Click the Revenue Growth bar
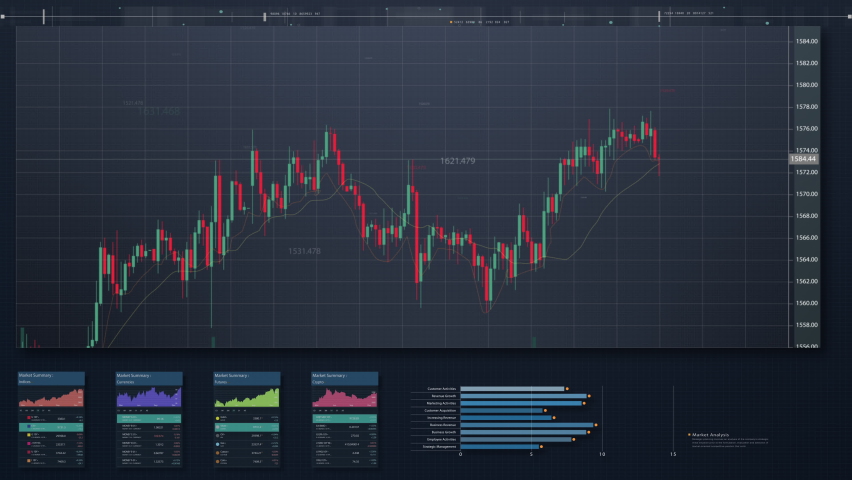 (523, 396)
